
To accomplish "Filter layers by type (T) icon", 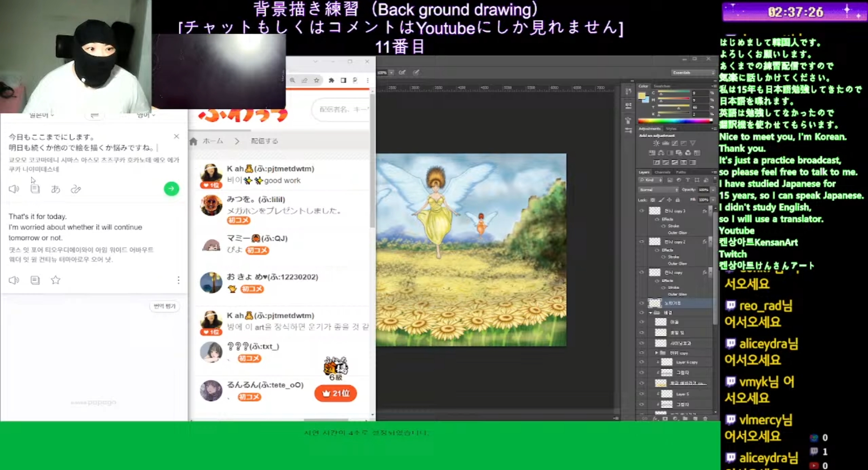I will click(688, 180).
